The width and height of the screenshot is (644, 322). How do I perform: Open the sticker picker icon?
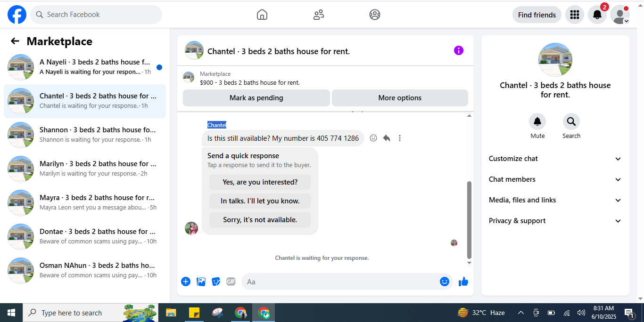tap(216, 282)
